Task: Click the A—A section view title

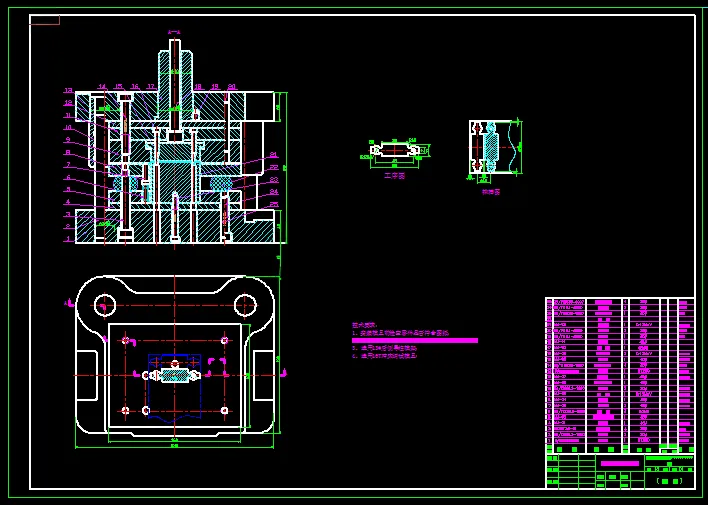Action: pyautogui.click(x=174, y=32)
